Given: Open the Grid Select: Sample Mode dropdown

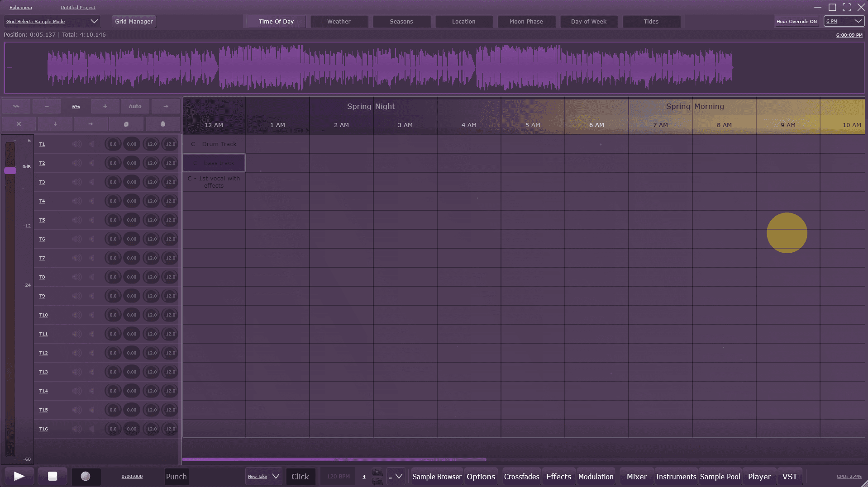Looking at the screenshot, I should [x=52, y=21].
